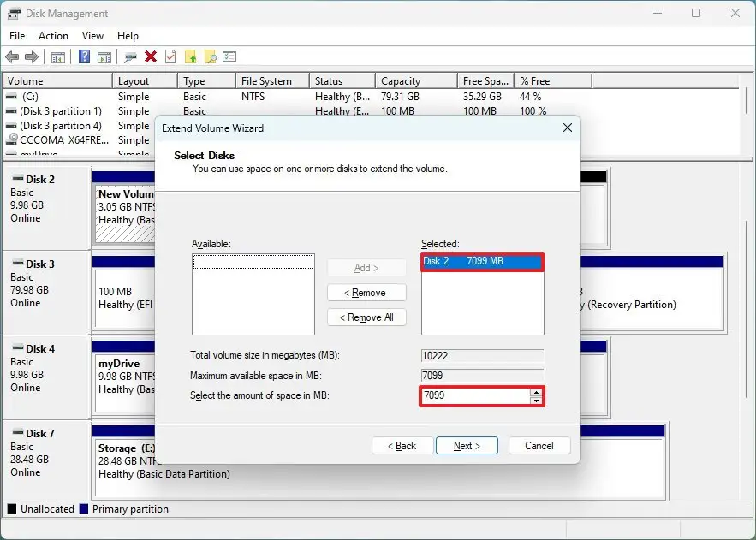The height and width of the screenshot is (540, 756).
Task: Select Disk 2 entry in the Selected list
Action: (481, 261)
